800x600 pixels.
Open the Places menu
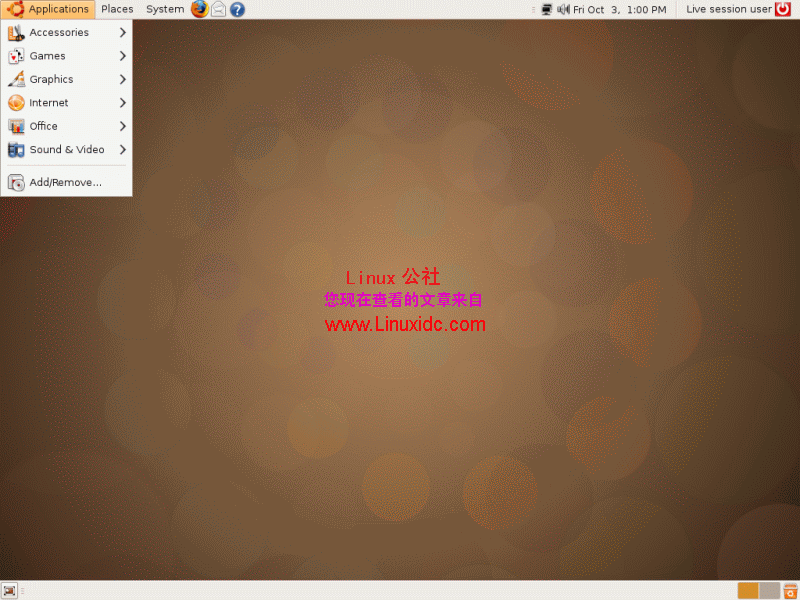117,8
